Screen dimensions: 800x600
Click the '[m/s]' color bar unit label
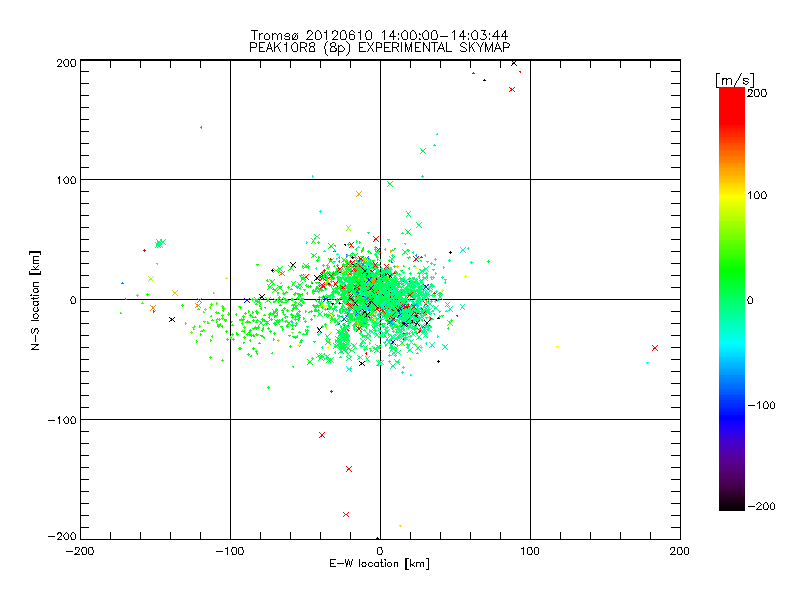tap(734, 80)
